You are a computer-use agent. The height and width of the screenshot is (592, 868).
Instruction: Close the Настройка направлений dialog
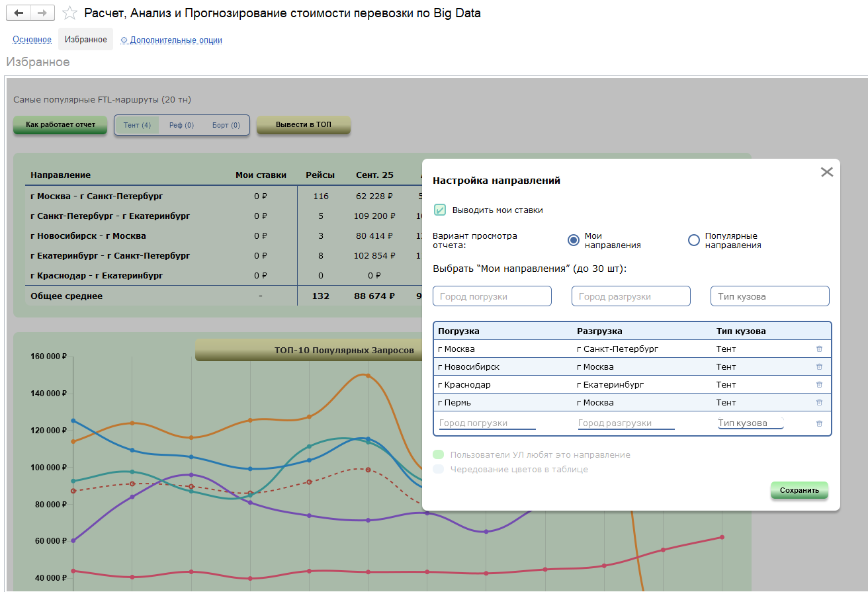tap(826, 172)
